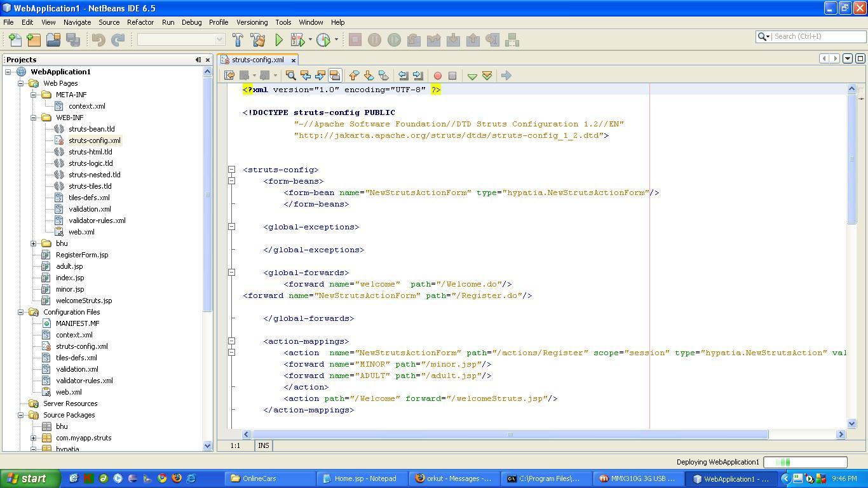Open the Find toolbar with the magnifier icon

click(290, 75)
